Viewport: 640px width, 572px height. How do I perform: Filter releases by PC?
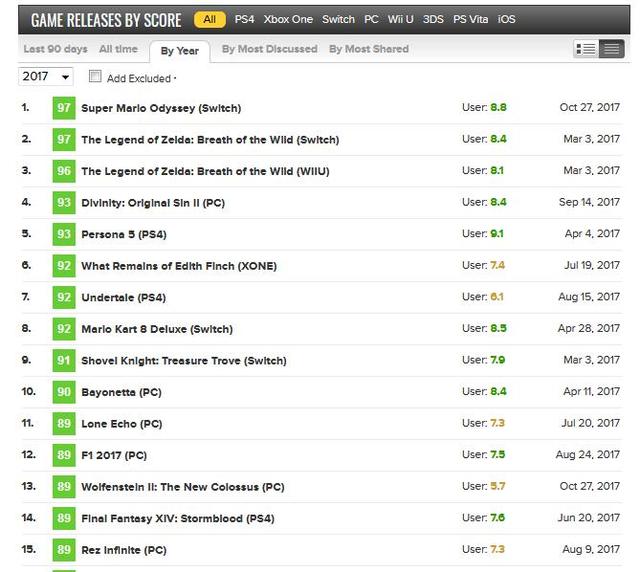371,19
